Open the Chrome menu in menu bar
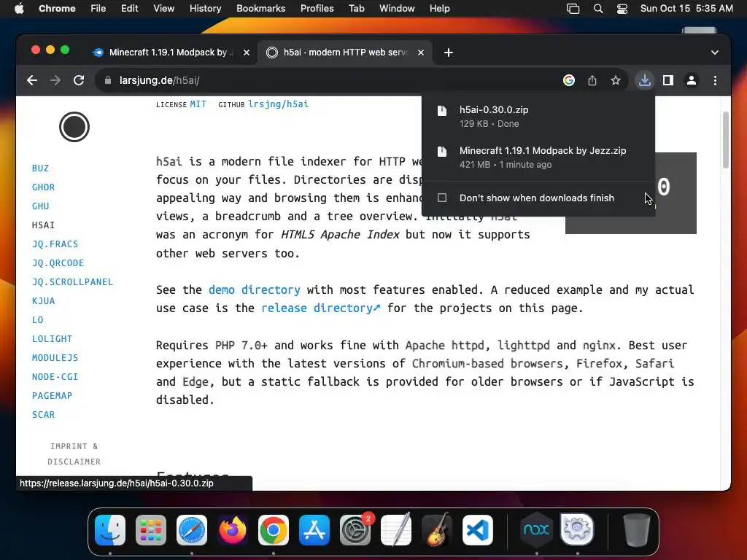747x560 pixels. [57, 9]
